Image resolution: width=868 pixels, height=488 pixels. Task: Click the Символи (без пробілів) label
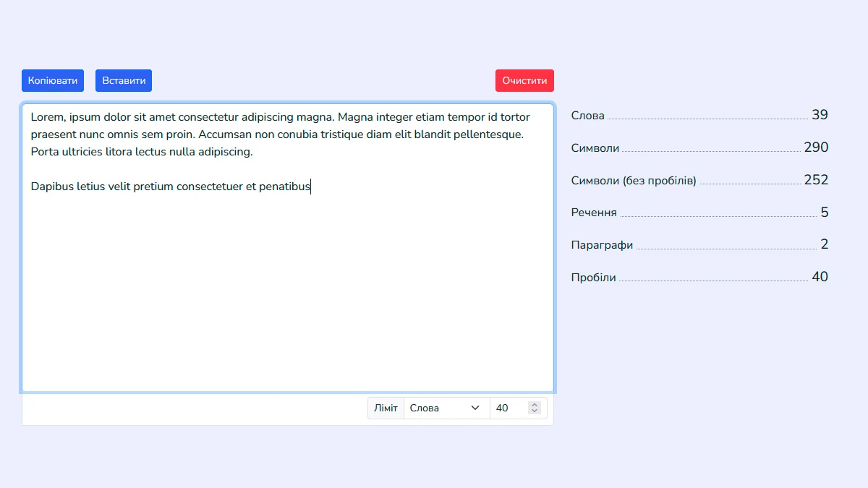coord(633,181)
